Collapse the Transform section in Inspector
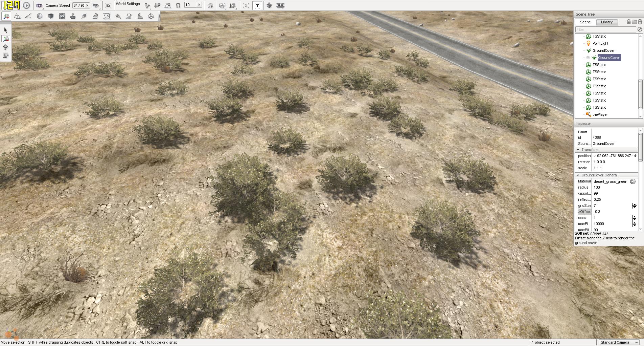 578,150
